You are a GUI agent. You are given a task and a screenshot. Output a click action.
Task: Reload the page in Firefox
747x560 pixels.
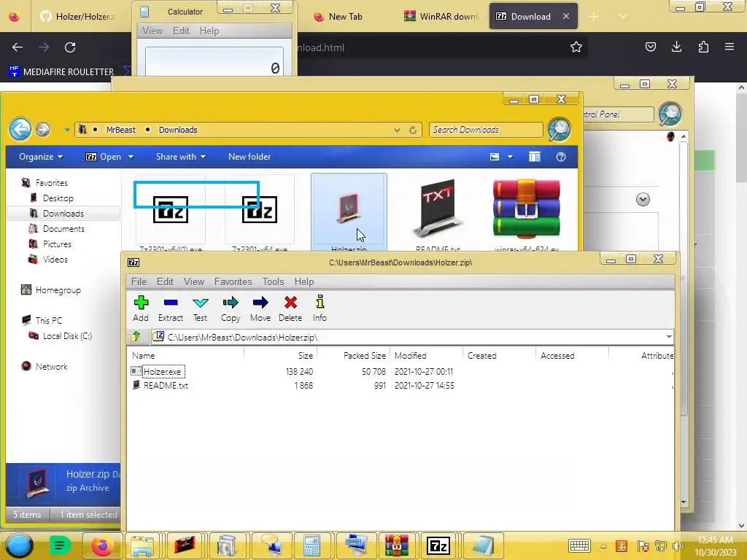click(70, 47)
